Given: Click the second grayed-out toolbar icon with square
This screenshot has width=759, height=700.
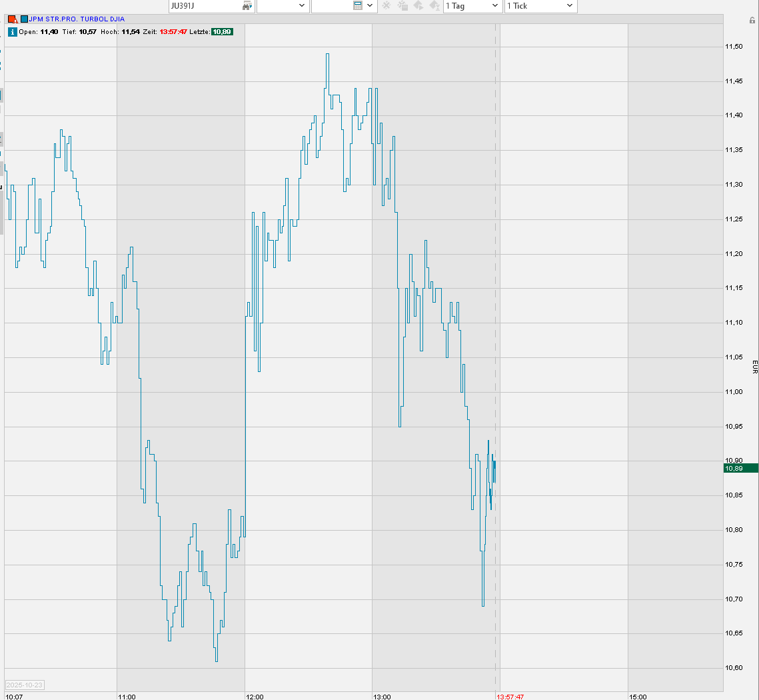Looking at the screenshot, I should click(402, 6).
